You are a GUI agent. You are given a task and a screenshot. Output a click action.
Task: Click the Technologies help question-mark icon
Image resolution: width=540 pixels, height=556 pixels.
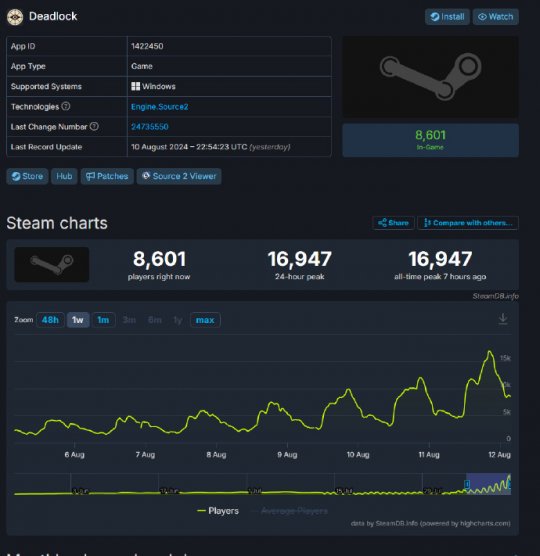pos(66,106)
